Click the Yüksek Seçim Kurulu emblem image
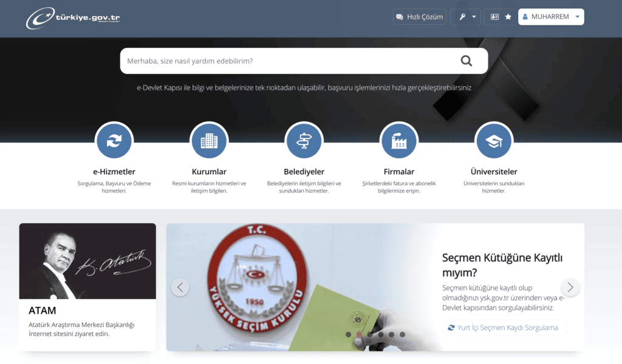 pos(257,277)
